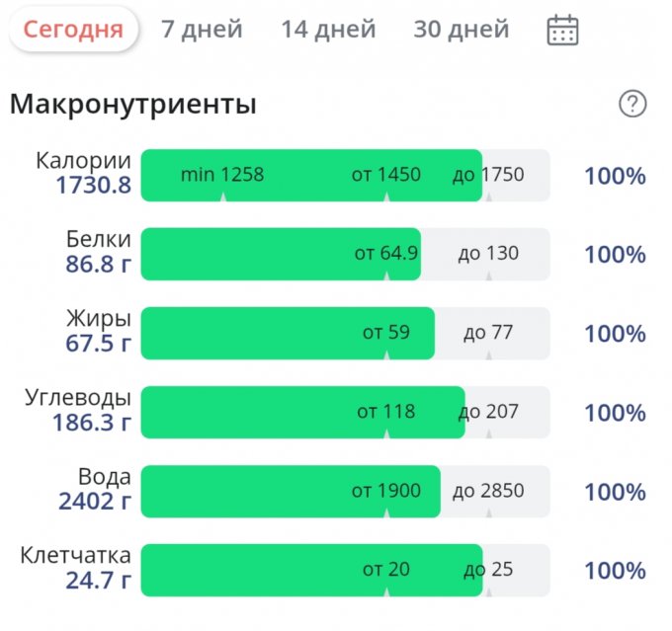
Task: Tap the Углеводы 186.3 г label
Action: [x=78, y=410]
